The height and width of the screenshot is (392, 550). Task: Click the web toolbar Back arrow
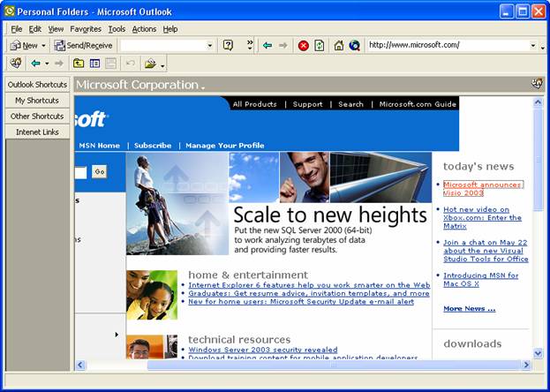click(x=267, y=45)
